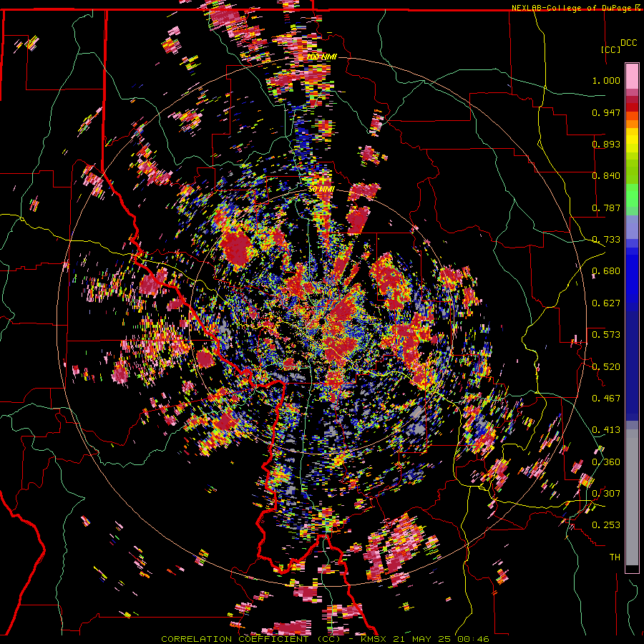Viewport: 644px width, 644px height.
Task: Click the KMSX station identifier
Action: [375, 639]
